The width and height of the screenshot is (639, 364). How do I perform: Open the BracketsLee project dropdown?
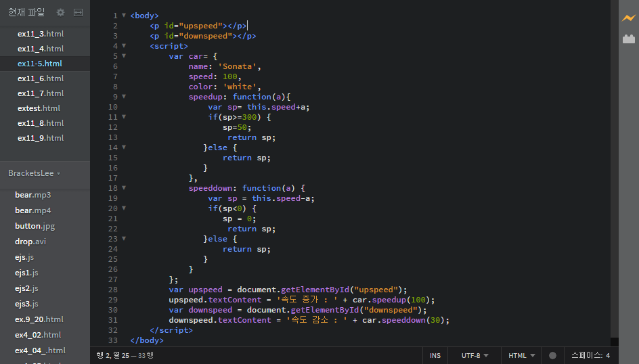(35, 173)
